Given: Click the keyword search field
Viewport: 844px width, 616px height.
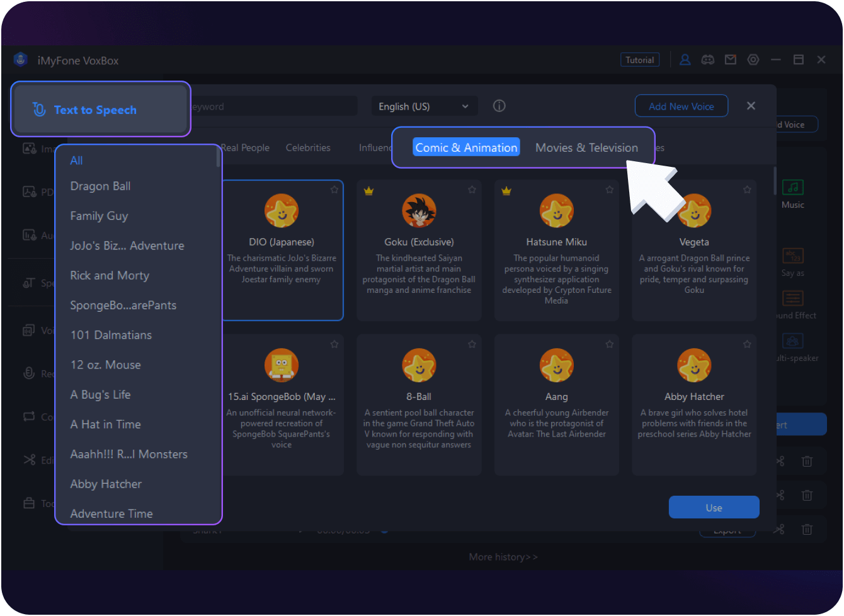Looking at the screenshot, I should pyautogui.click(x=274, y=106).
